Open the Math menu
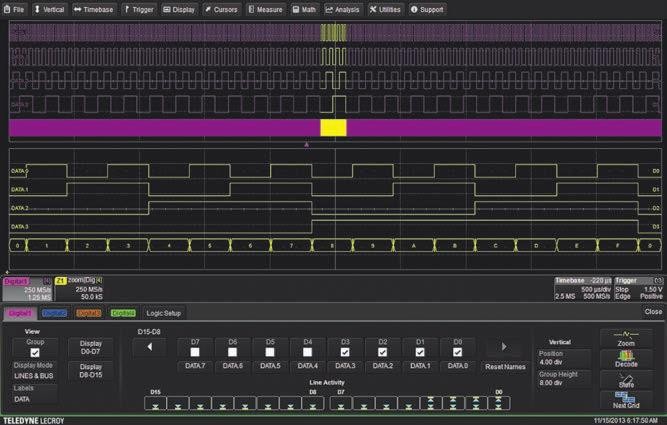Image resolution: width=667 pixels, height=425 pixels. point(305,9)
